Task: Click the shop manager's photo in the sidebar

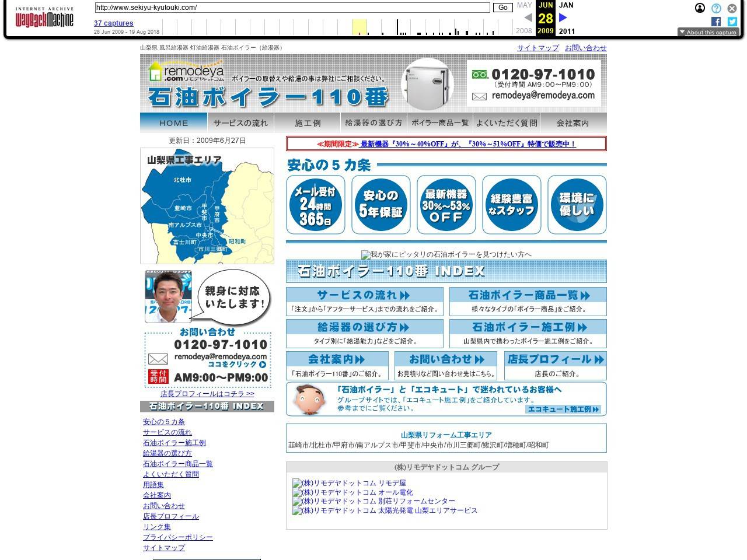Action: tap(168, 296)
